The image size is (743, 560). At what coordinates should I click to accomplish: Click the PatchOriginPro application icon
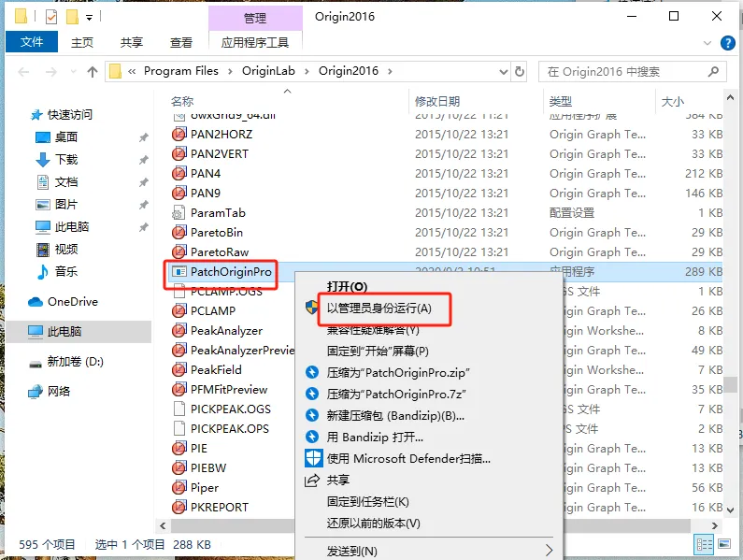(179, 272)
